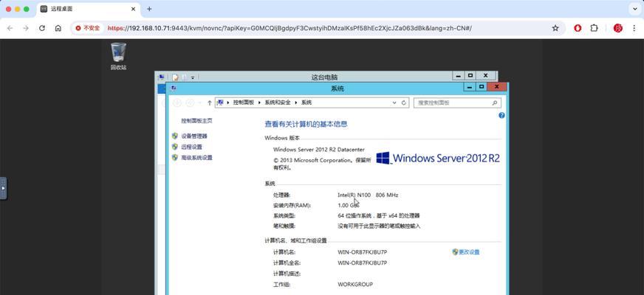The height and width of the screenshot is (295, 644).
Task: Reload the browser page
Action: pos(42,28)
